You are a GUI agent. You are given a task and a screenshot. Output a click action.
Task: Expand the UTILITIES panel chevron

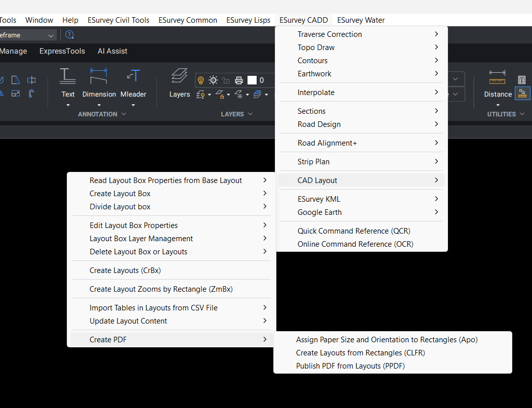pyautogui.click(x=522, y=114)
